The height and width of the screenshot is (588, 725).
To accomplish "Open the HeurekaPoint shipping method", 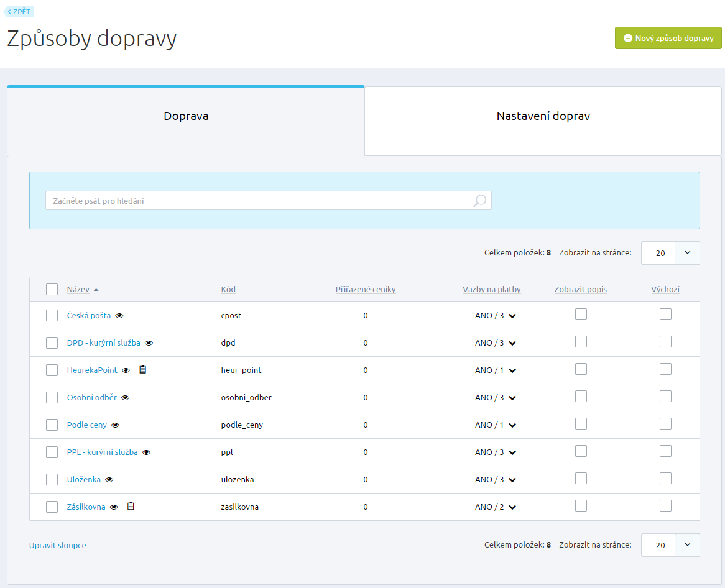I will click(x=92, y=370).
